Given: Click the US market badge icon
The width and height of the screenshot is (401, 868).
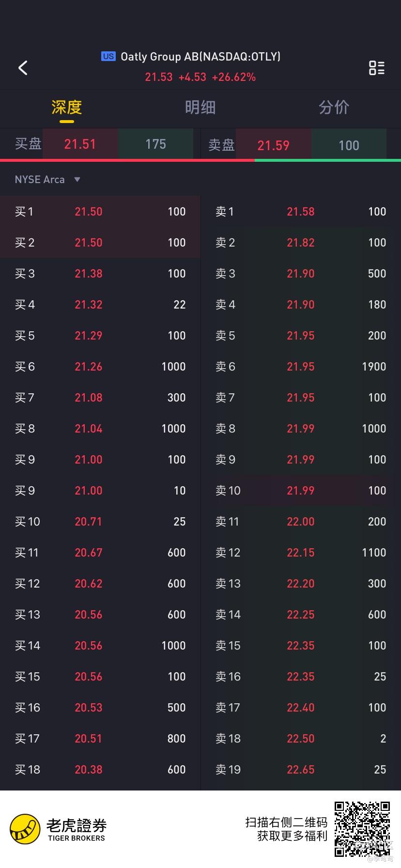Looking at the screenshot, I should 108,56.
